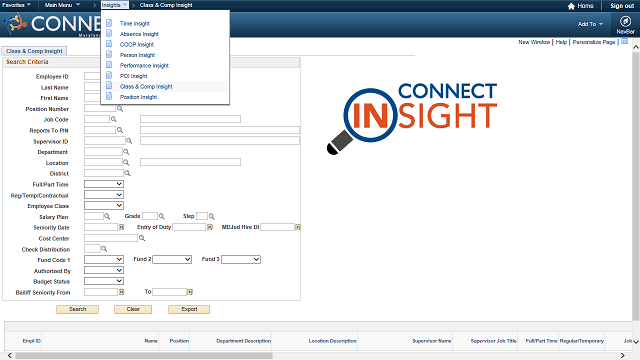
Task: Focus the Cost Center input field
Action: click(111, 238)
